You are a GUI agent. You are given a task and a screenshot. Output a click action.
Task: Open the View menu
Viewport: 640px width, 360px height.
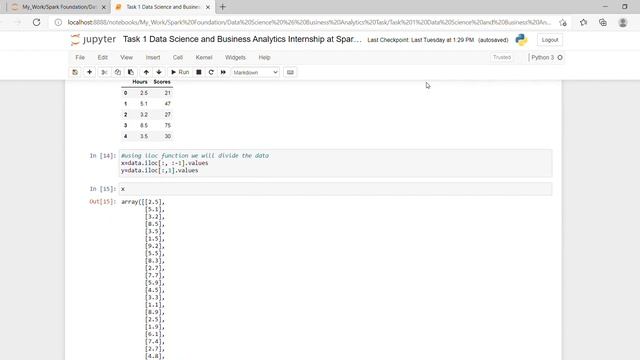click(x=127, y=58)
